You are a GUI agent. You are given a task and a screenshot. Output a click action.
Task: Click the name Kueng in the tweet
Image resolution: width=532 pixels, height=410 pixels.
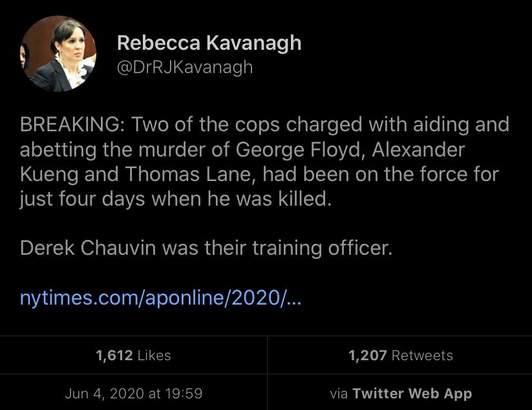pyautogui.click(x=47, y=174)
